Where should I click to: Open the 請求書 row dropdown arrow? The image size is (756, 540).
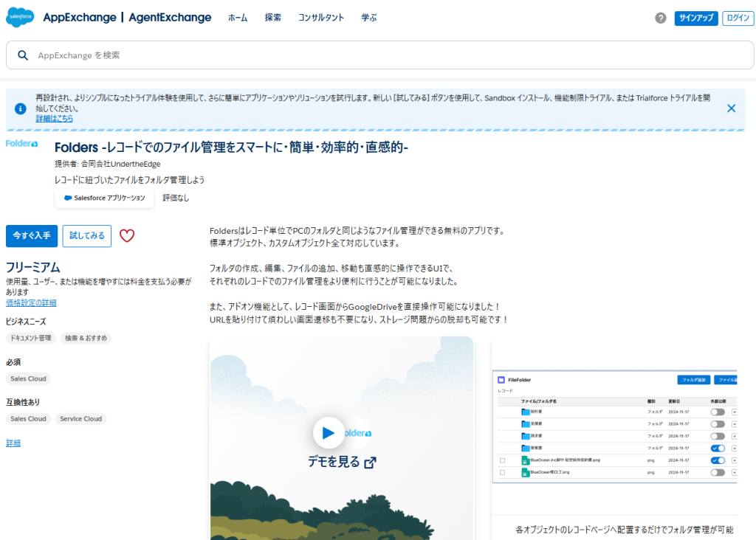735,436
